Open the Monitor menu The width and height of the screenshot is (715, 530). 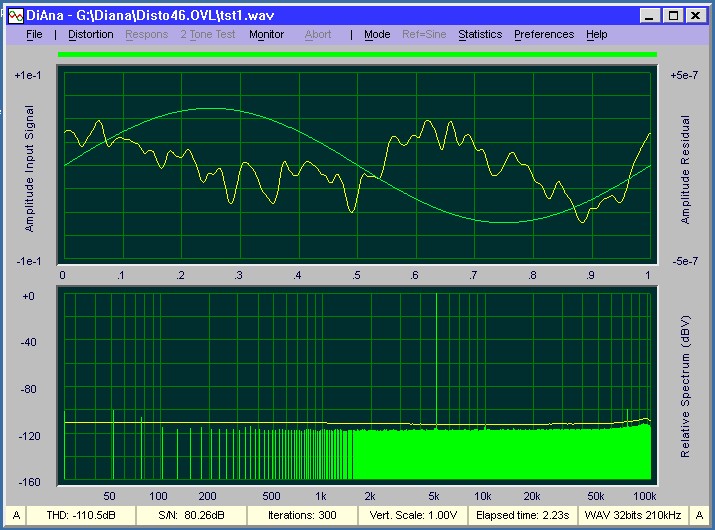tap(266, 34)
